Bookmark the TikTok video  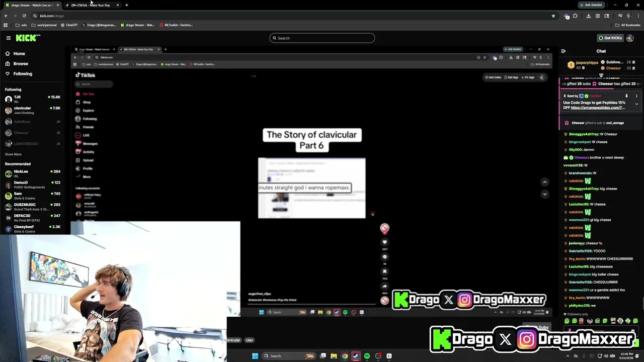[384, 271]
